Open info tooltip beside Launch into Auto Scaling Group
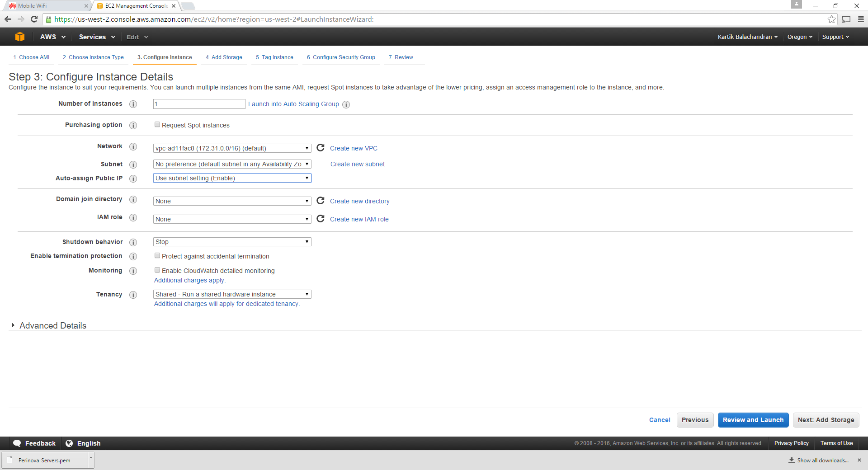 coord(346,104)
